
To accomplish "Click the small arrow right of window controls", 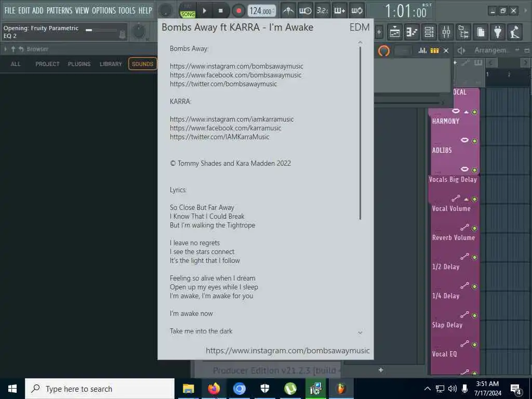I will [525, 11].
